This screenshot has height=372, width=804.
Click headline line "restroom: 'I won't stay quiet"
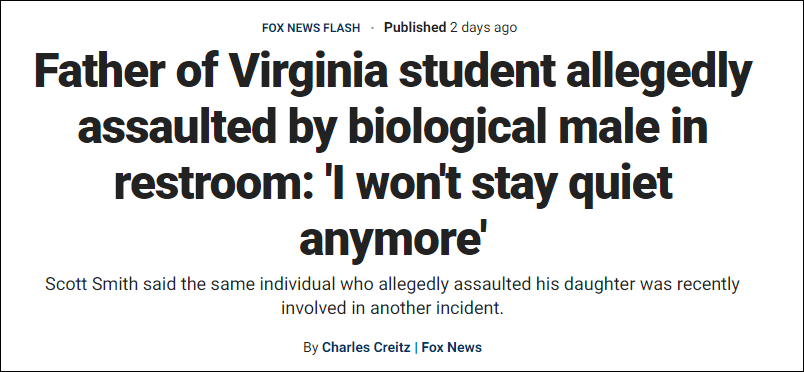[x=393, y=183]
